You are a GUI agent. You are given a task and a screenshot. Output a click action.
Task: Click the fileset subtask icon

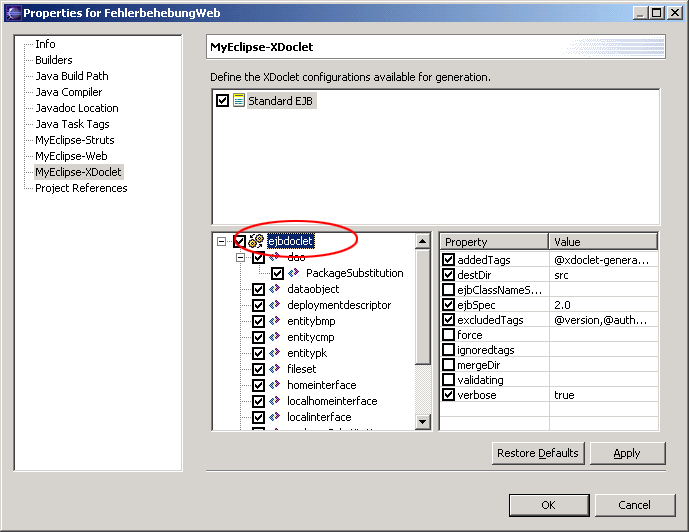coord(274,369)
